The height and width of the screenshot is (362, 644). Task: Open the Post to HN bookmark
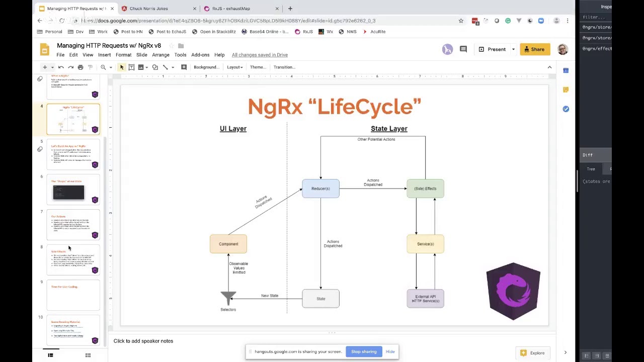pos(128,32)
